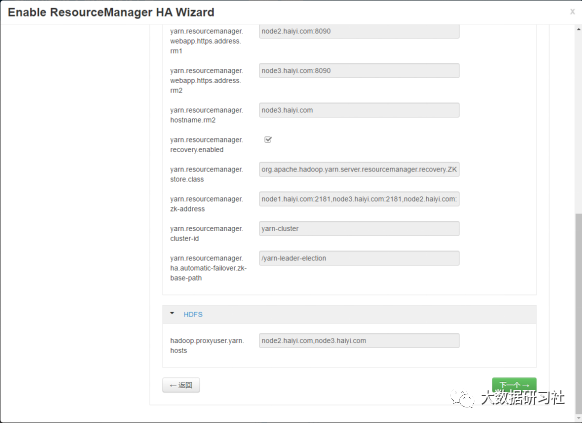Image resolution: width=583 pixels, height=424 pixels.
Task: Toggle yarn.resourcemanager.recovery.enabled checkbox
Action: point(268,139)
